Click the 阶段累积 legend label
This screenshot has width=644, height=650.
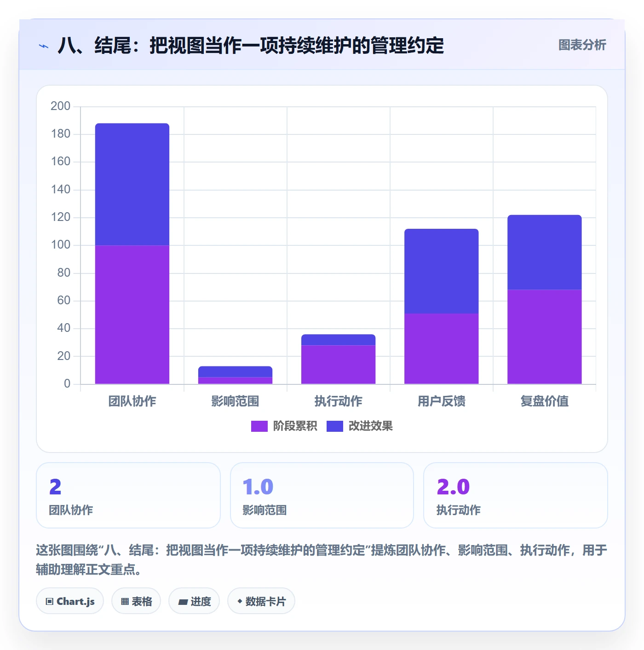coord(295,426)
